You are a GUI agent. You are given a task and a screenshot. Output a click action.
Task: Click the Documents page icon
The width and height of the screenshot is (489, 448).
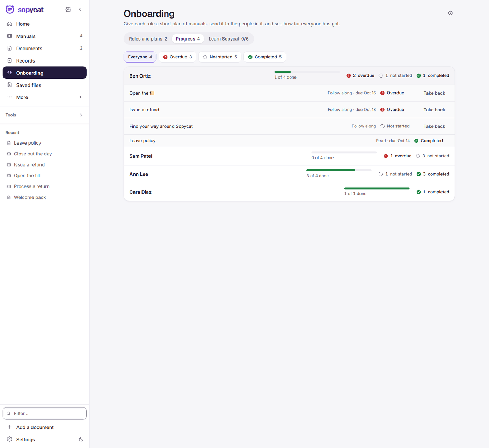(x=9, y=49)
